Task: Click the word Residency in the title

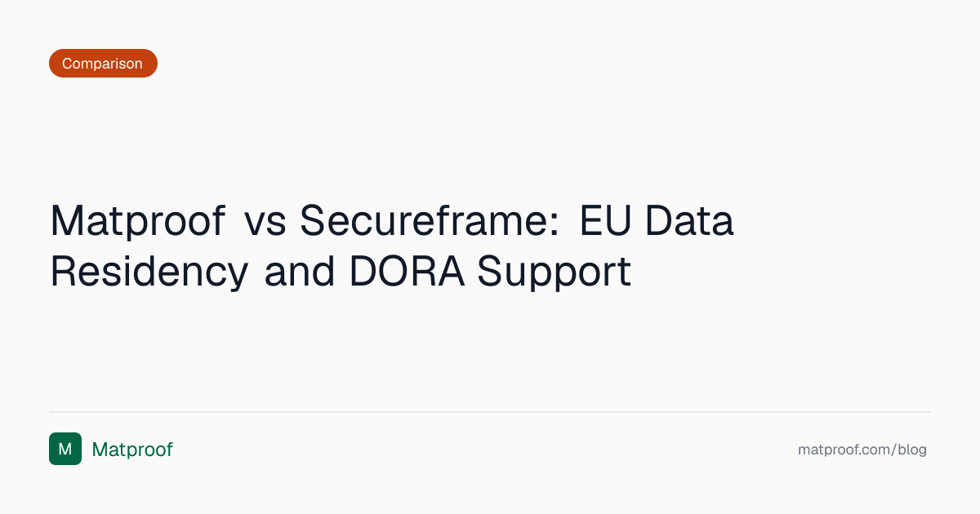Action: (x=149, y=272)
